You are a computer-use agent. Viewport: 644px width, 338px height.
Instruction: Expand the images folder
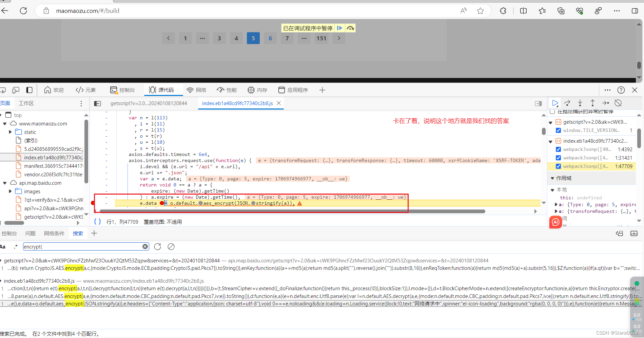point(10,191)
